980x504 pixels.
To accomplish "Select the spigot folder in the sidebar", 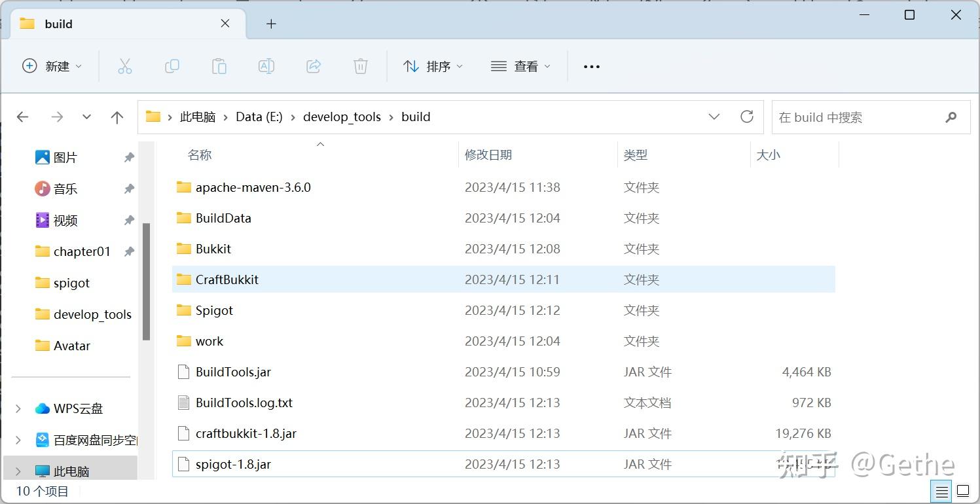I will 71,283.
